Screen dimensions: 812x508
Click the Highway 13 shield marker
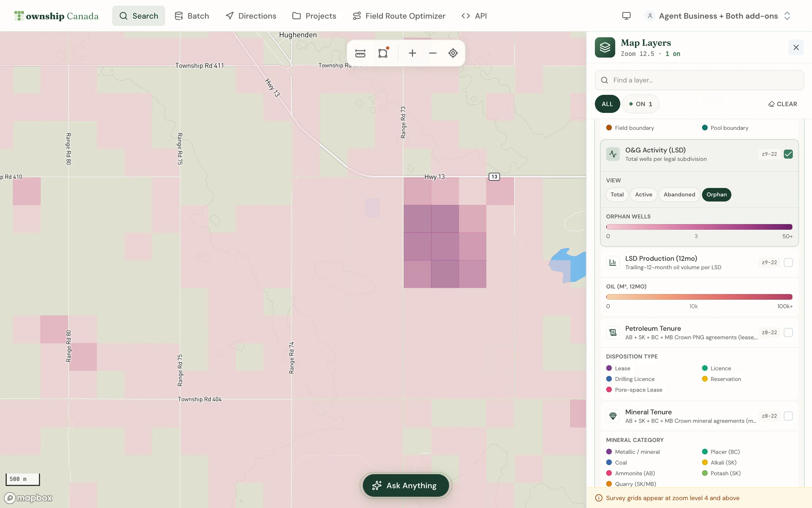coord(494,176)
